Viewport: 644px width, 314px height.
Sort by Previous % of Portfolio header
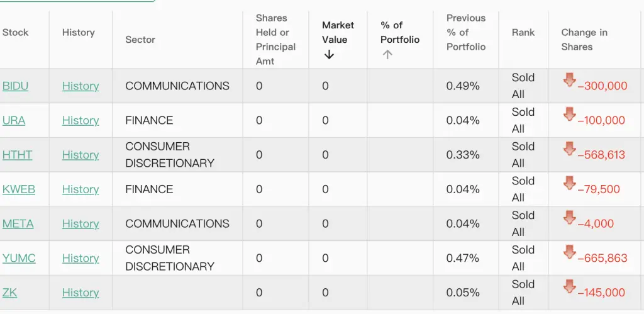click(x=466, y=33)
